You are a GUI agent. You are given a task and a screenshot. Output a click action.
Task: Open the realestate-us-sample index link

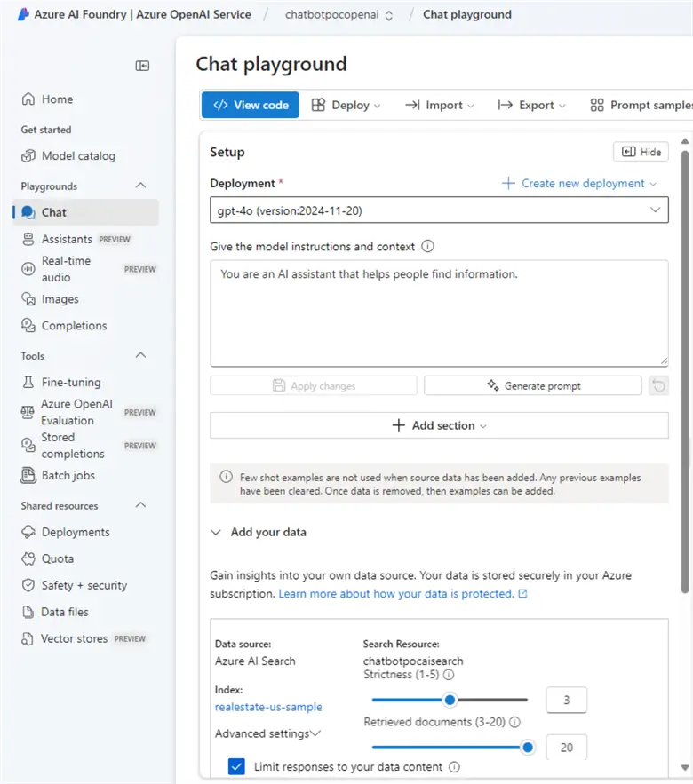coord(268,707)
